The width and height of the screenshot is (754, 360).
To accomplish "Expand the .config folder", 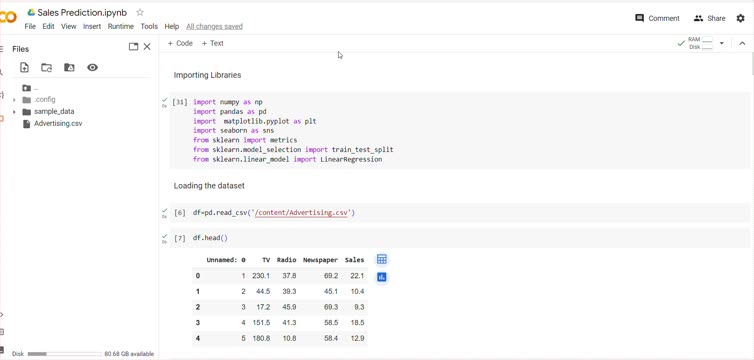I will (14, 100).
